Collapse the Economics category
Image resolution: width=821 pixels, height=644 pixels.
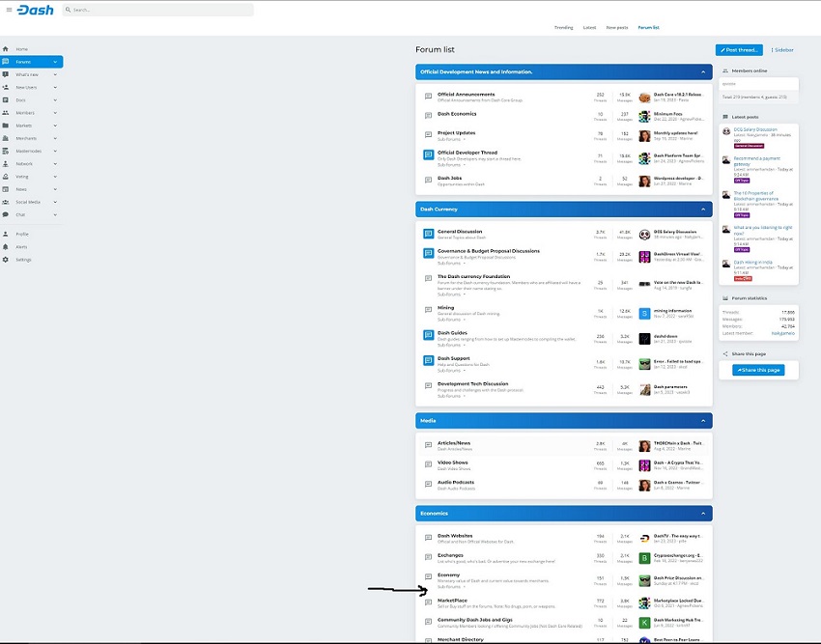pyautogui.click(x=703, y=513)
